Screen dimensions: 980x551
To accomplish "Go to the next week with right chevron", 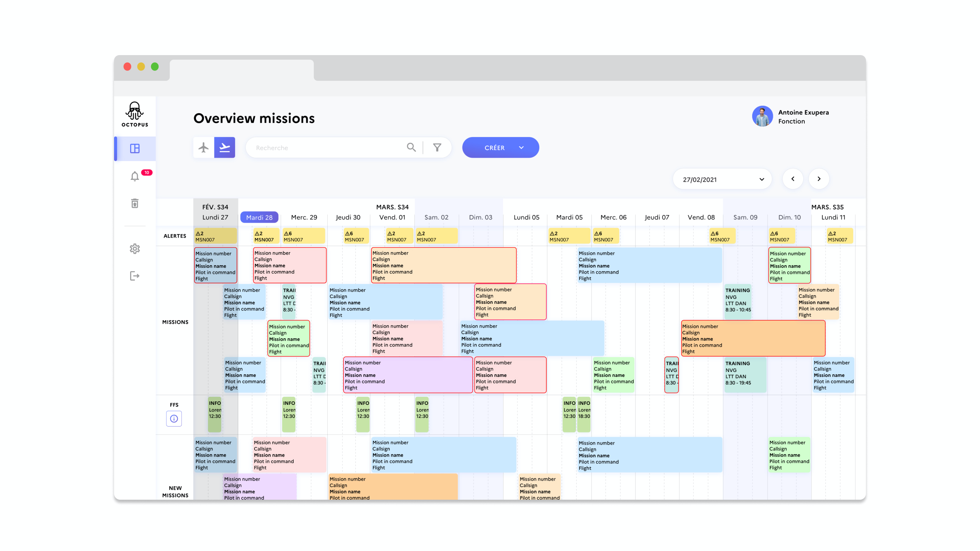I will pyautogui.click(x=819, y=179).
